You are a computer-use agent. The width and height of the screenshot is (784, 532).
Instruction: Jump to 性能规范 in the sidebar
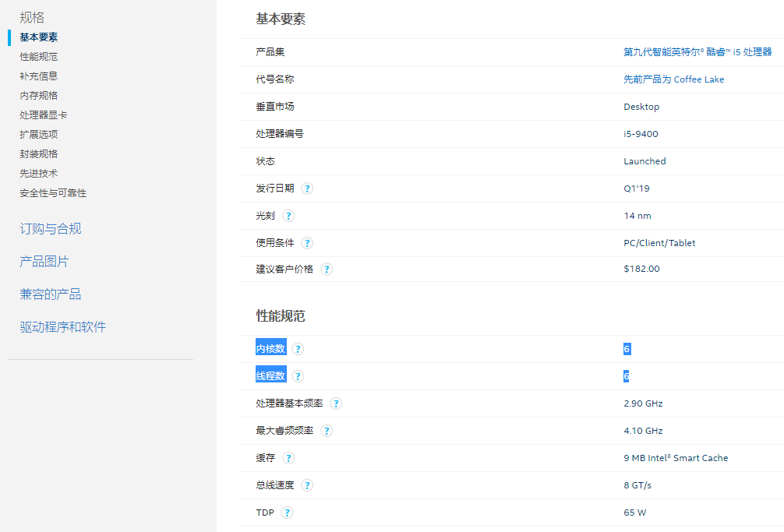38,56
